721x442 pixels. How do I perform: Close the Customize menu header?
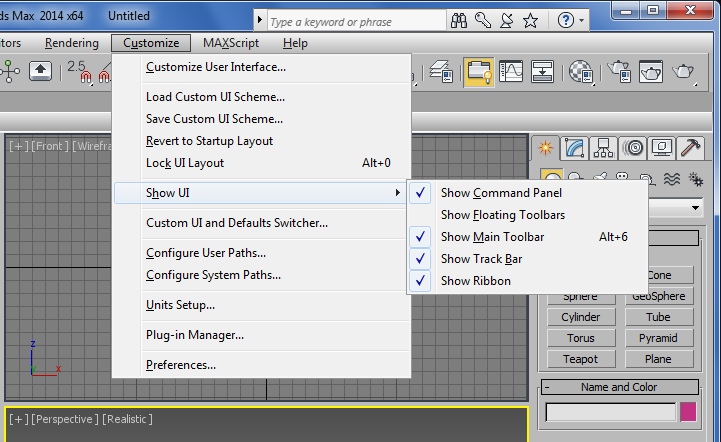(x=151, y=43)
